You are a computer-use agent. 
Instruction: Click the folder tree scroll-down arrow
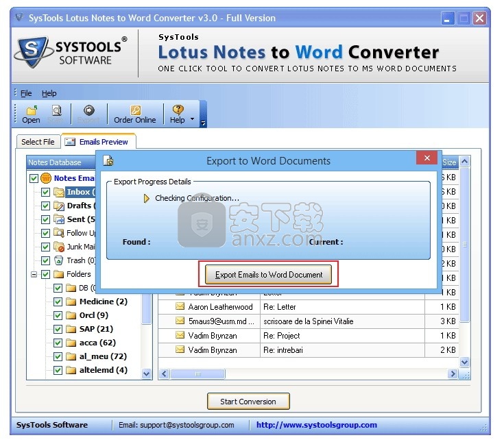coord(146,373)
